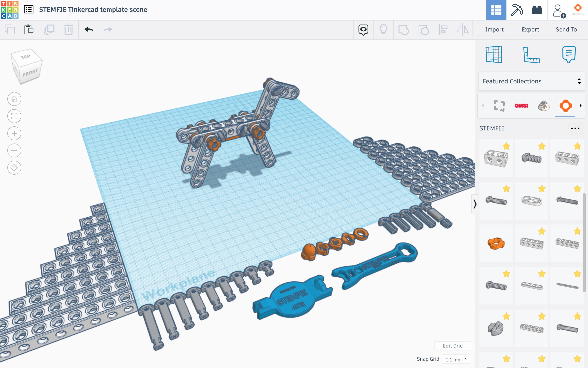The height and width of the screenshot is (368, 588).
Task: Toggle orthographic perspective view cube button
Action: tap(14, 168)
